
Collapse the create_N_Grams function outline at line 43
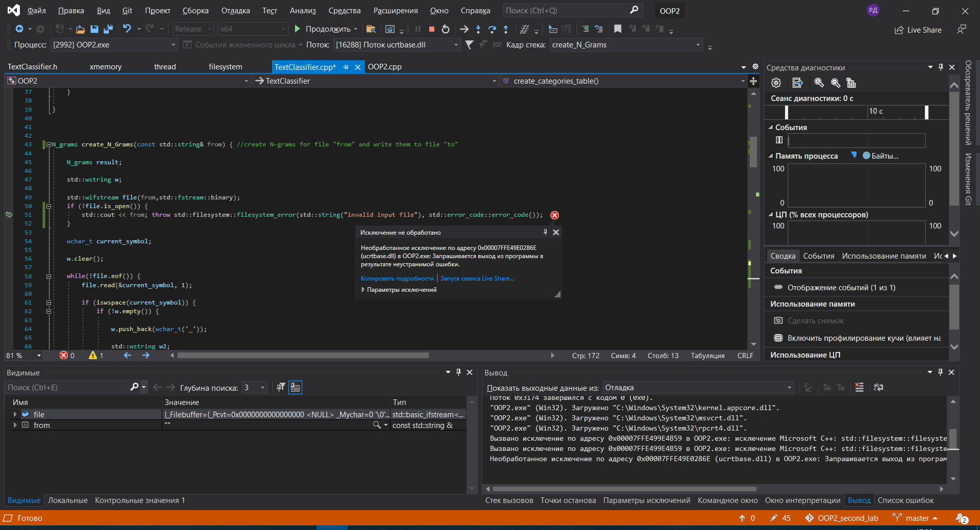pos(48,145)
